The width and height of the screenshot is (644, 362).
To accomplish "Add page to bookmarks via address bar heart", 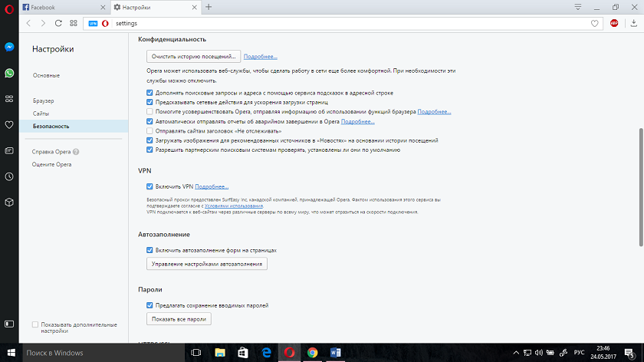I will (x=595, y=23).
